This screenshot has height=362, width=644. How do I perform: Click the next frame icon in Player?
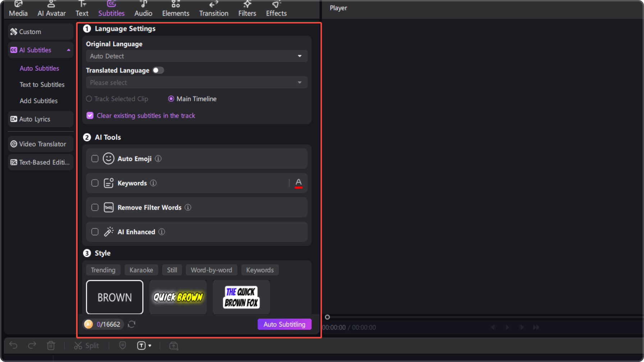tap(521, 327)
